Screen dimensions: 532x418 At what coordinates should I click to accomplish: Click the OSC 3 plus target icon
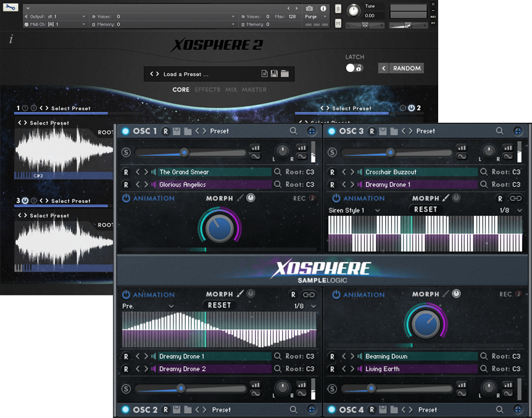pos(518,131)
